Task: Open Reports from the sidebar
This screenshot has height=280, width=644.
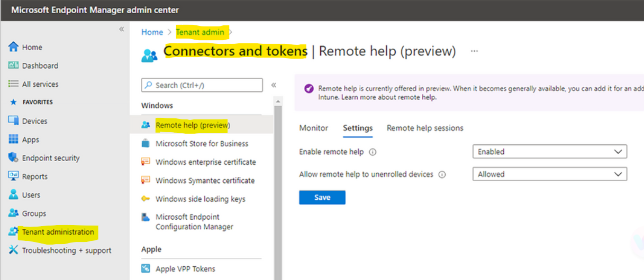Action: pos(34,176)
